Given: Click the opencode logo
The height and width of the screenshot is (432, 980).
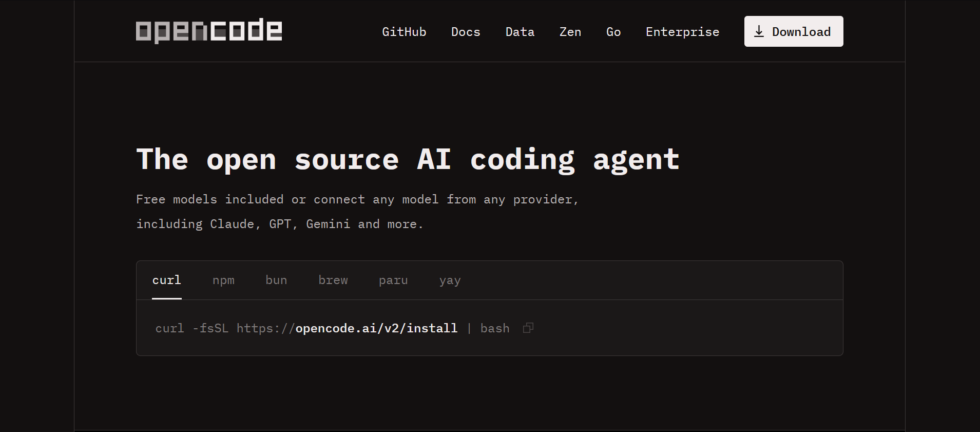Looking at the screenshot, I should [209, 31].
